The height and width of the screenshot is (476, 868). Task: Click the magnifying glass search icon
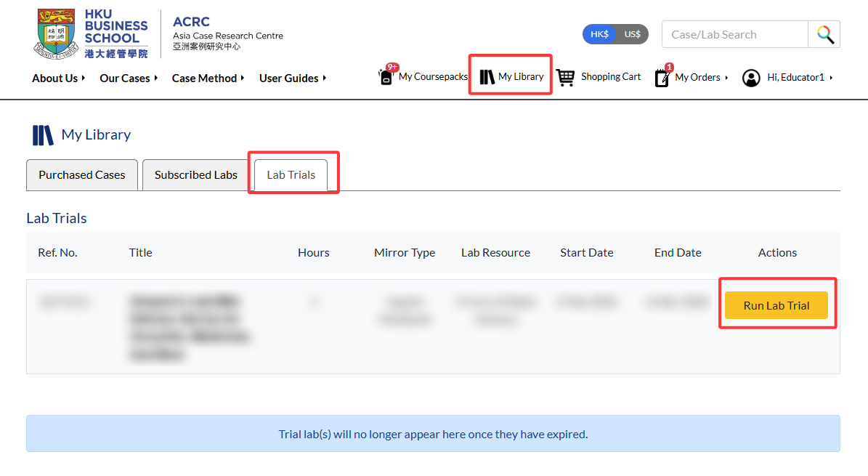click(825, 34)
